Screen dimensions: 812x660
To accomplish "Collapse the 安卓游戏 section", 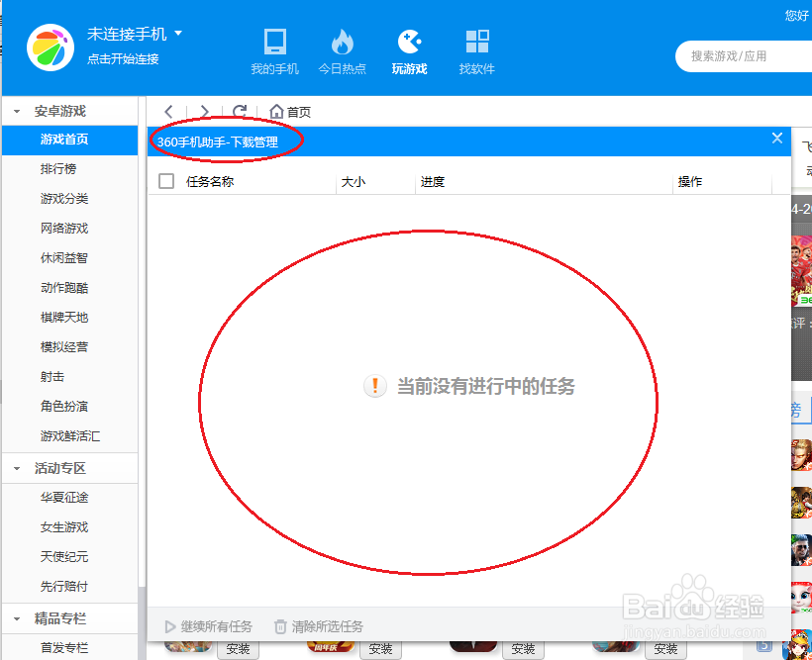I will pyautogui.click(x=17, y=111).
